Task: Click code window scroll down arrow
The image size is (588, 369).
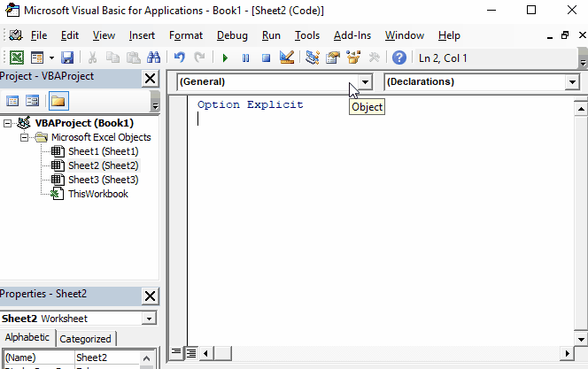Action: click(x=581, y=340)
